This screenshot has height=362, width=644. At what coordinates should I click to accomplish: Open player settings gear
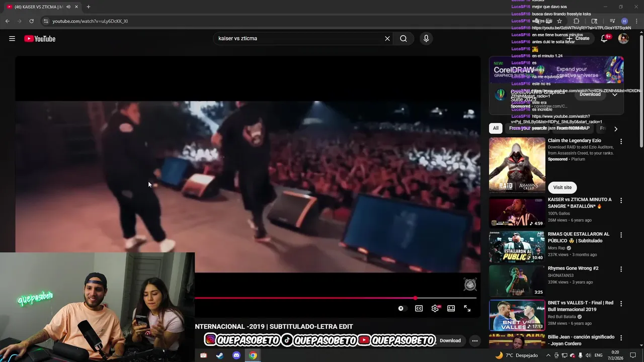[x=435, y=308]
